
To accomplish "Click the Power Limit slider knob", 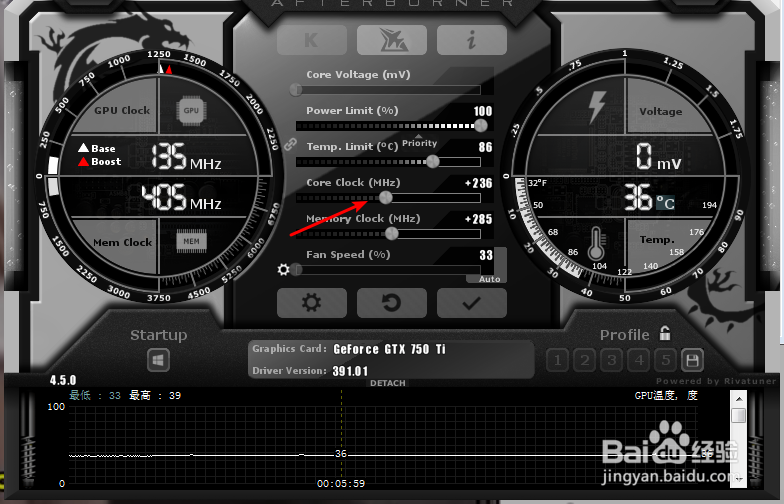I will pyautogui.click(x=481, y=126).
